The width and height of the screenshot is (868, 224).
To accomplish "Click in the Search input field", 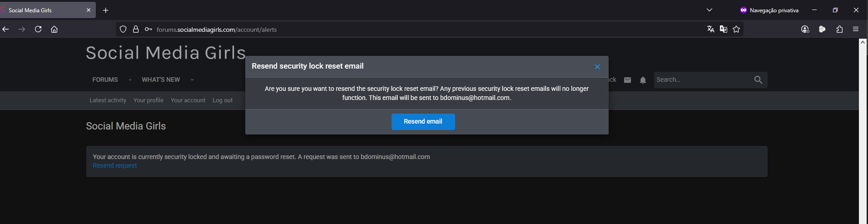I will pos(702,80).
